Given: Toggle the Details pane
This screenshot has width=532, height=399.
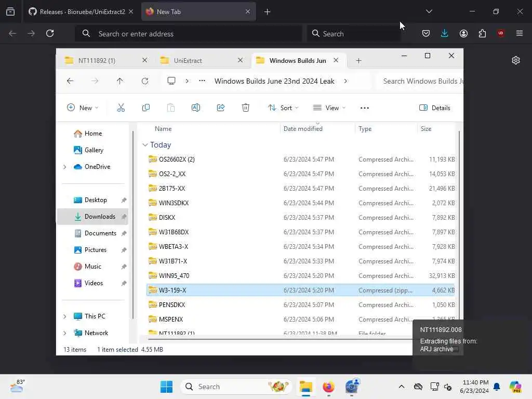Looking at the screenshot, I should point(435,108).
